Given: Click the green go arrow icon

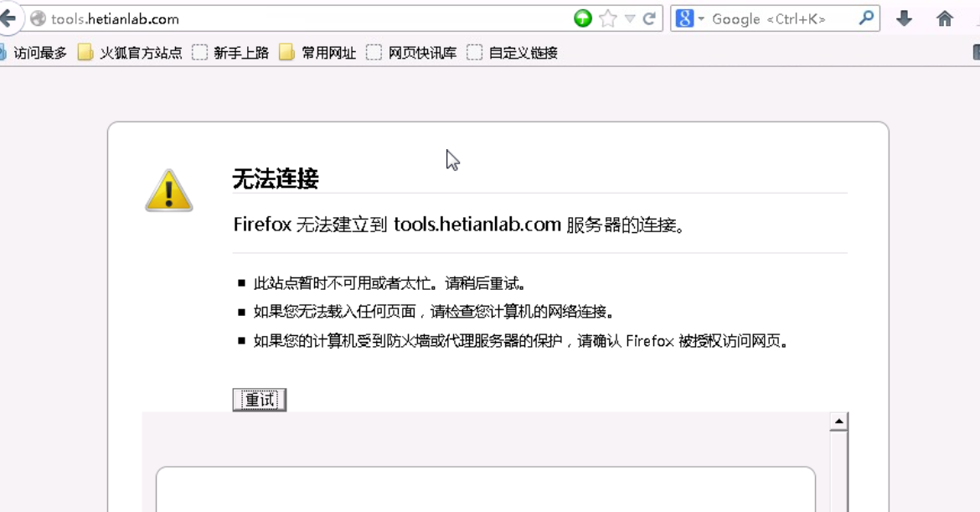Looking at the screenshot, I should pyautogui.click(x=582, y=18).
